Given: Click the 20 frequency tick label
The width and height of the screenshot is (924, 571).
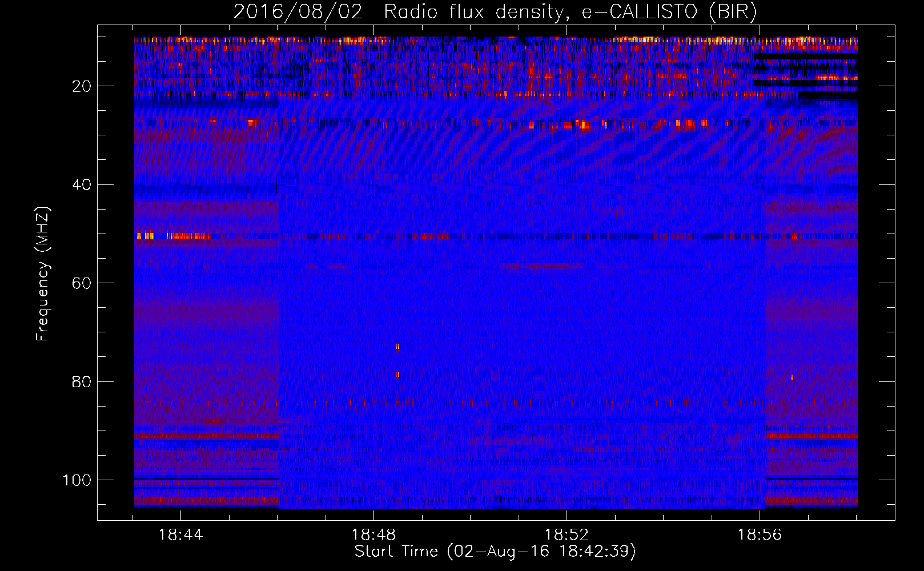Looking at the screenshot, I should [x=82, y=86].
